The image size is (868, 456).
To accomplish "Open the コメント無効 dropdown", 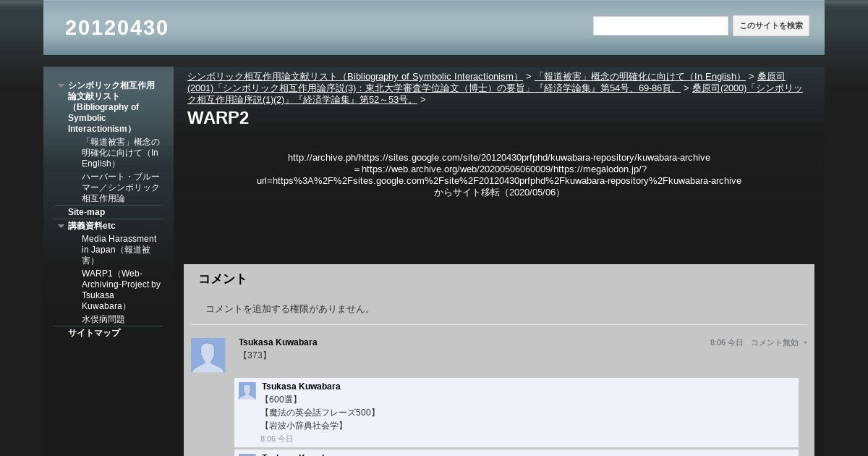I will point(779,343).
